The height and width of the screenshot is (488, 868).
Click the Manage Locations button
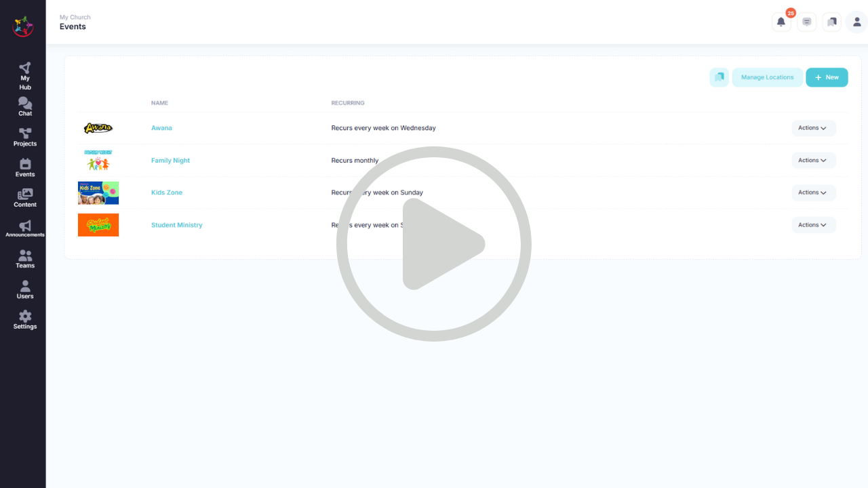tap(767, 77)
